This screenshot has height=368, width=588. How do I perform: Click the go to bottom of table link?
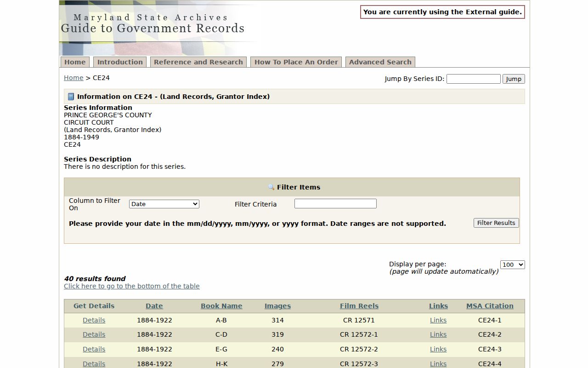pos(132,286)
